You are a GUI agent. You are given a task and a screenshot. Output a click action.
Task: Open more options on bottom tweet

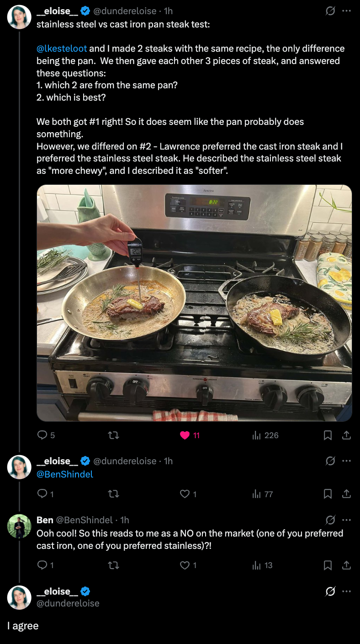(346, 591)
